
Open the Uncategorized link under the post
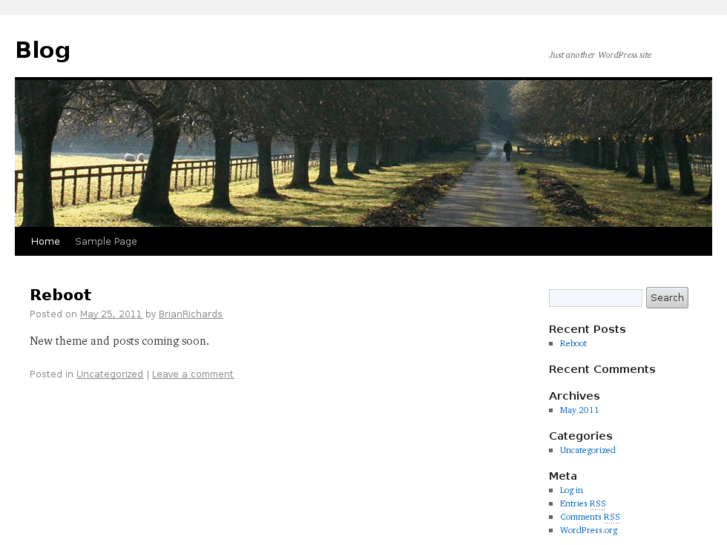[110, 374]
